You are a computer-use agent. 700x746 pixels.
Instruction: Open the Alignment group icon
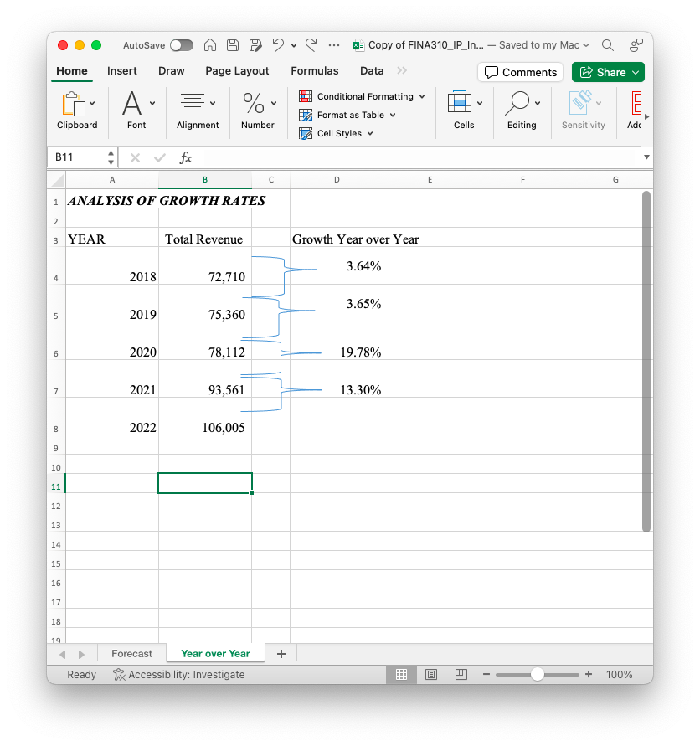(x=193, y=103)
